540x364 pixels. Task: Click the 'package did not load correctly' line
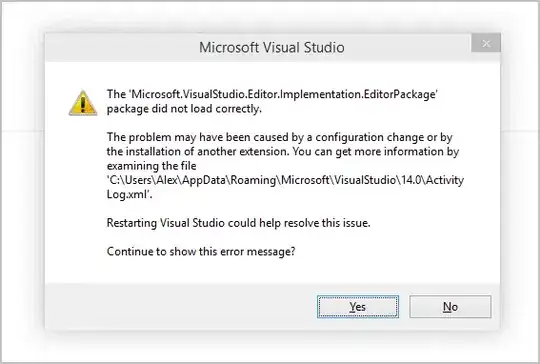(x=184, y=109)
